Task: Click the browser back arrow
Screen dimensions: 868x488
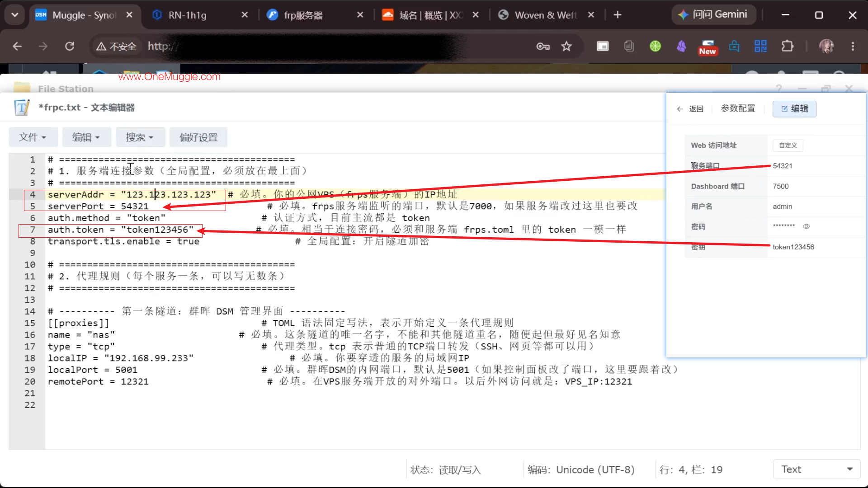Action: (17, 46)
